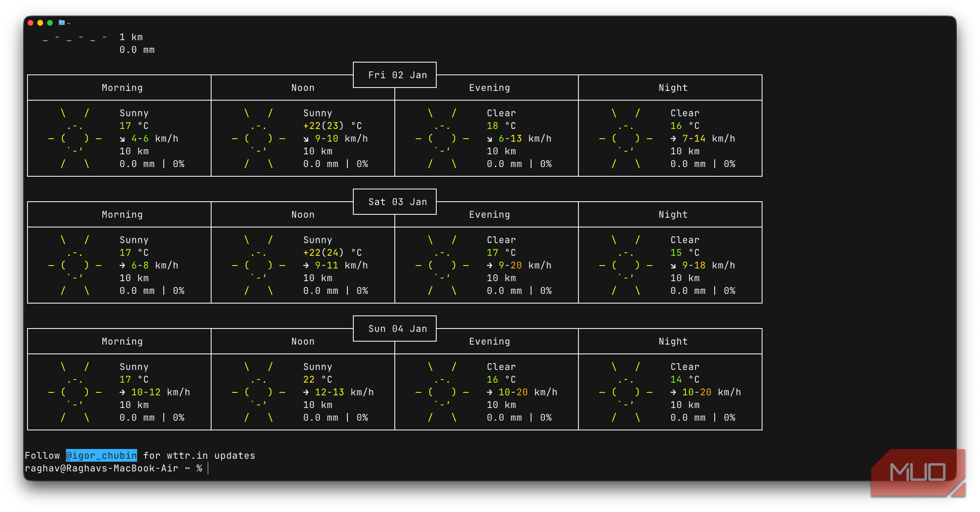Click the Evening column header under Sat 03 Jan
Screen dimensions: 980x512
tap(490, 215)
